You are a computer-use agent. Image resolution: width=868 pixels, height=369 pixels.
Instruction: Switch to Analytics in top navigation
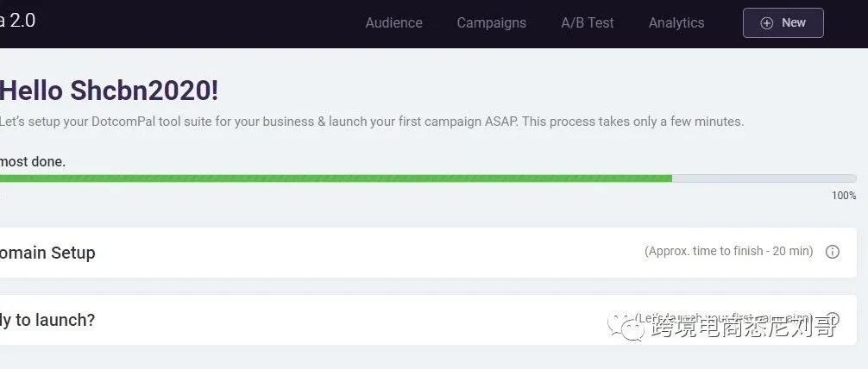(676, 23)
